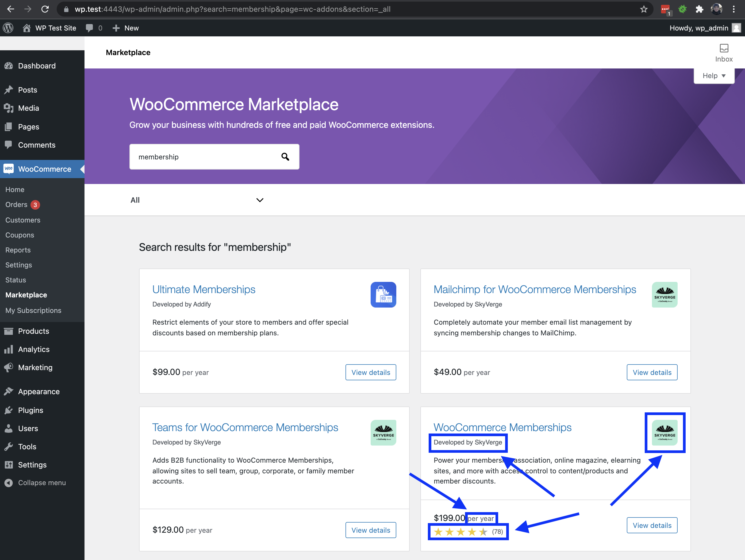The height and width of the screenshot is (560, 745).
Task: Open the comments bubble in admin bar
Action: coord(94,28)
